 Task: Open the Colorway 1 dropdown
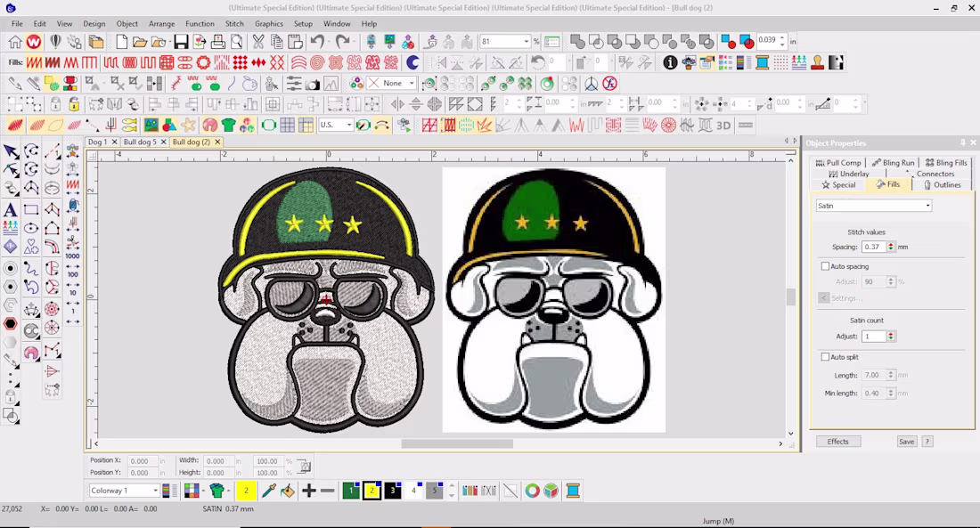click(155, 491)
